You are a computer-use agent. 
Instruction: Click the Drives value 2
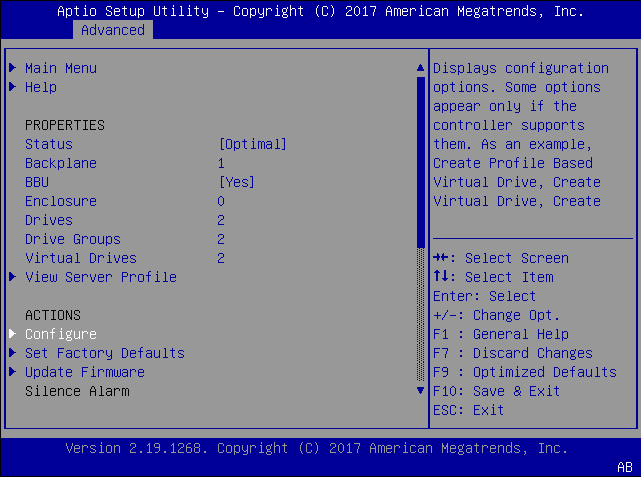(221, 220)
